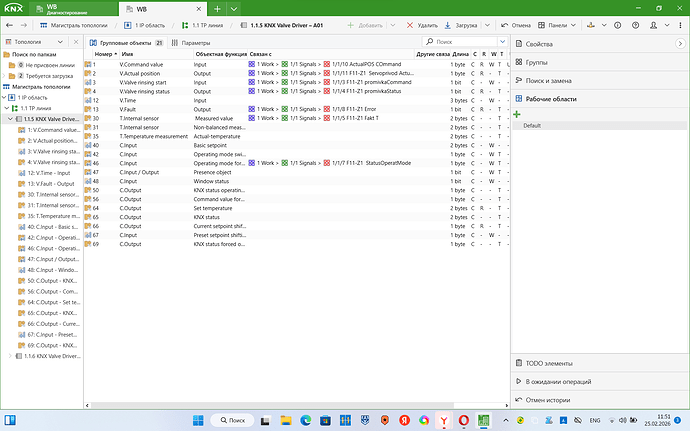Collapse 1.1.5 KNX Valve Driver node
Image resolution: width=690 pixels, height=431 pixels.
[10, 119]
